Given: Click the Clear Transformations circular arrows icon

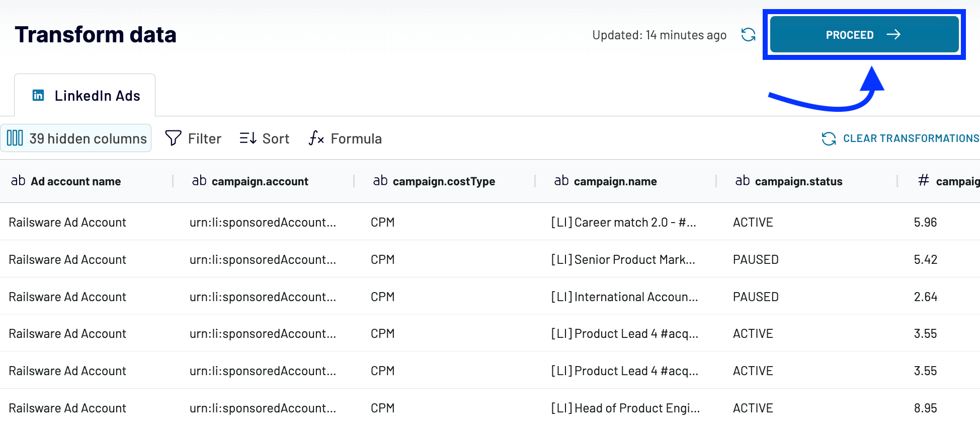Looking at the screenshot, I should click(x=829, y=138).
